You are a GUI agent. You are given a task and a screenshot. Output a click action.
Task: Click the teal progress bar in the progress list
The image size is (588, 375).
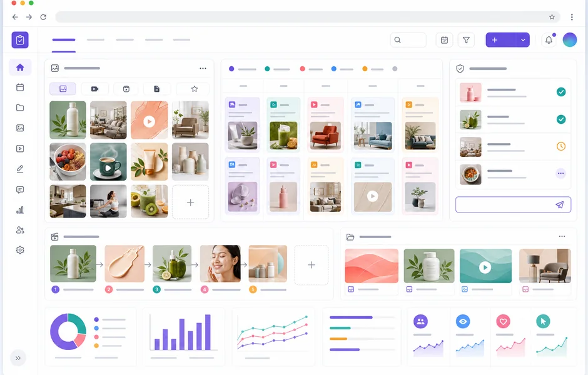[340, 328]
